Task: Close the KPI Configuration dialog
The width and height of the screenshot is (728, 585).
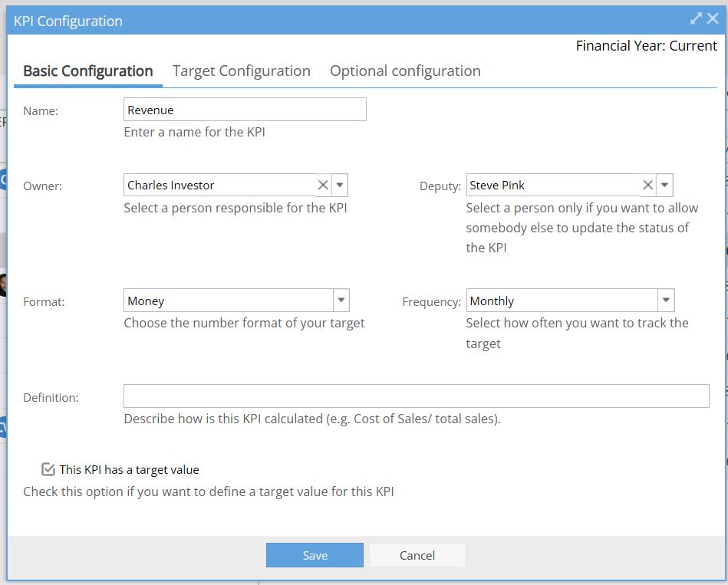Action: coord(713,18)
